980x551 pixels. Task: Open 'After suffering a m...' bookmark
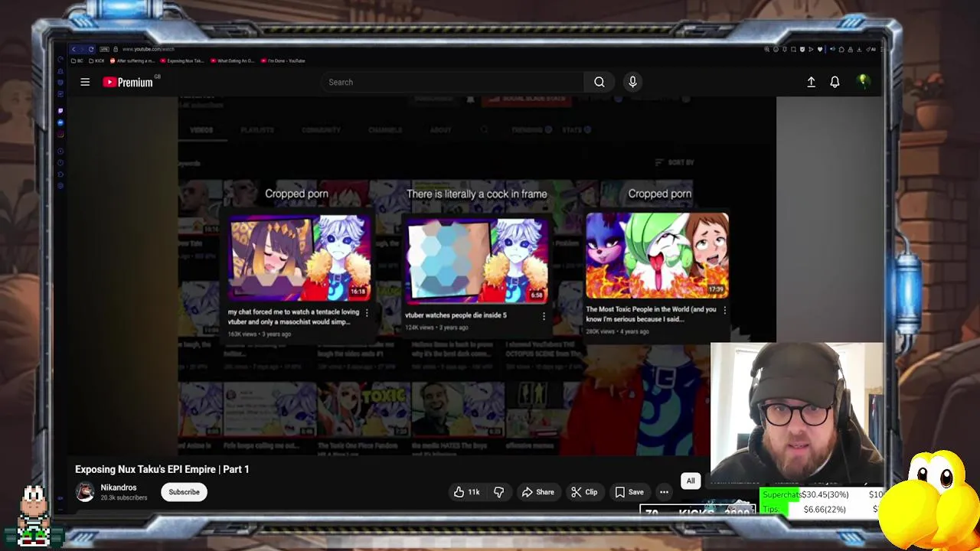click(x=133, y=60)
